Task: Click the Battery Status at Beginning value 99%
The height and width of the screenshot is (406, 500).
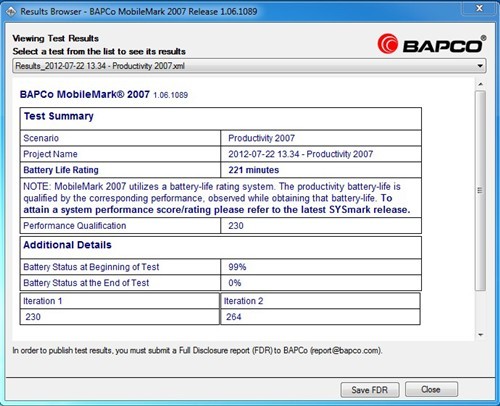Action: [x=237, y=267]
